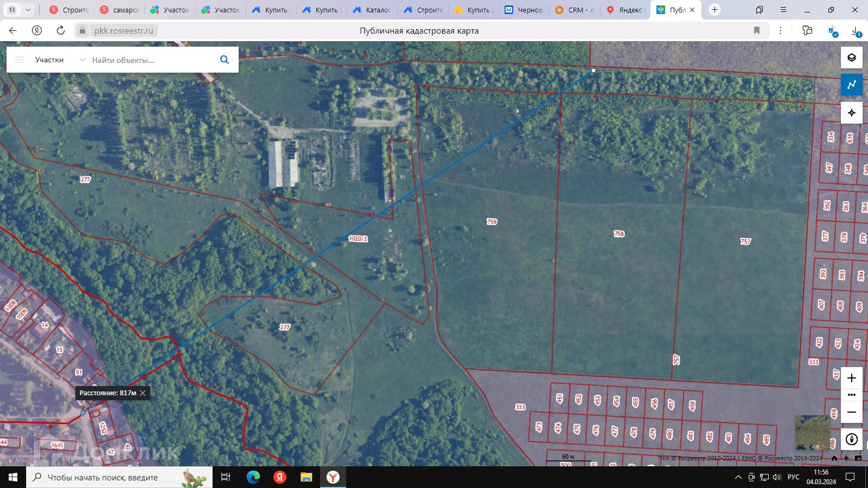Toggle the distance measurement tool

[x=851, y=85]
